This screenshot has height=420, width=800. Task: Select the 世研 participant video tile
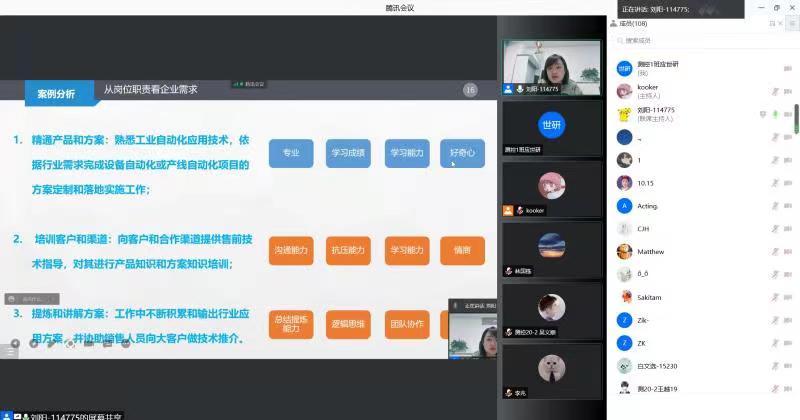(x=551, y=126)
